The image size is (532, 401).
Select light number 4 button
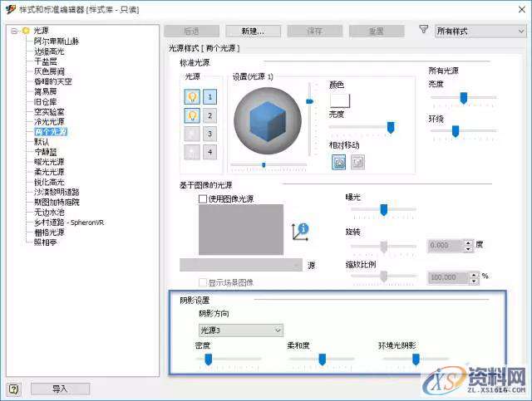[x=209, y=152]
